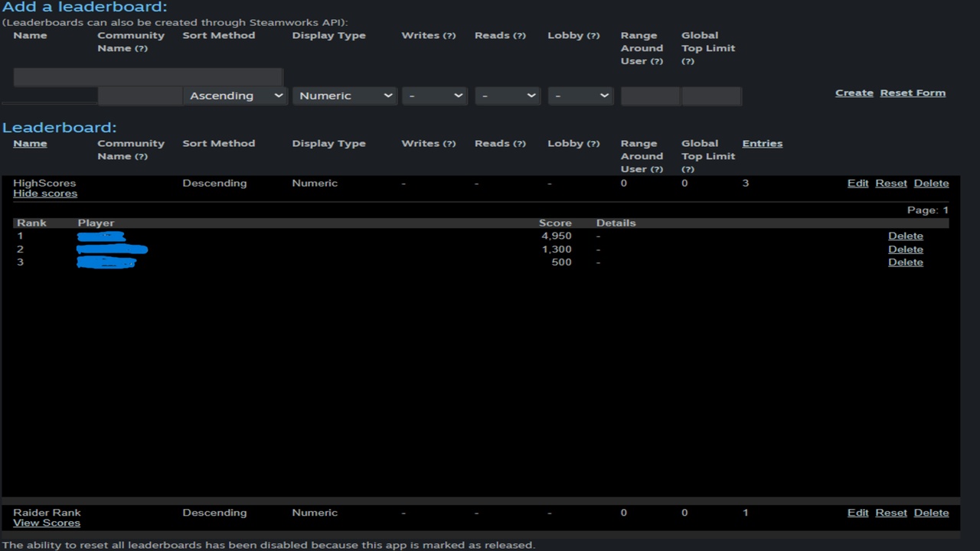
Task: Expand the Reads dropdown in add form
Action: point(508,96)
